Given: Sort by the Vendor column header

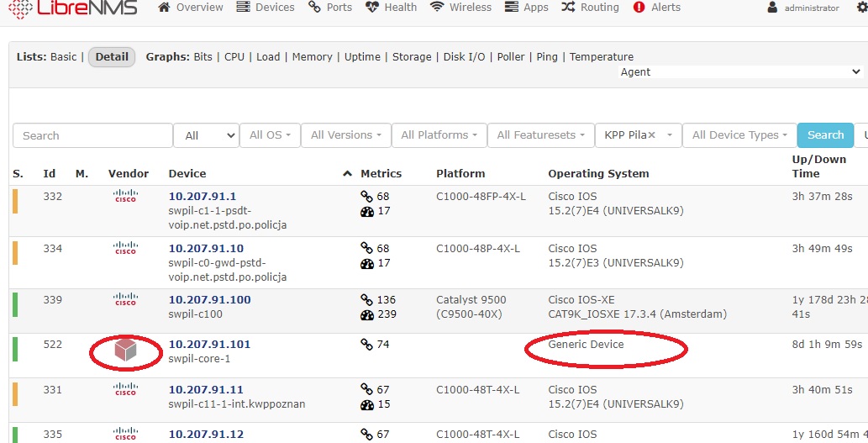Looking at the screenshot, I should (129, 173).
